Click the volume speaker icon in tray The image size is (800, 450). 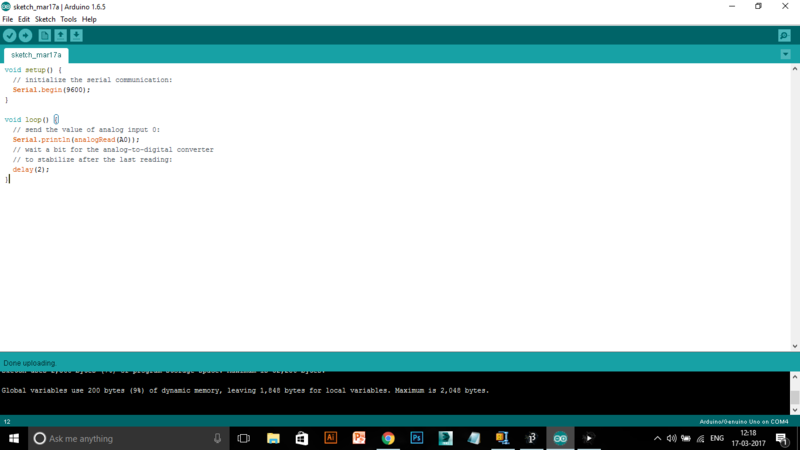point(672,438)
